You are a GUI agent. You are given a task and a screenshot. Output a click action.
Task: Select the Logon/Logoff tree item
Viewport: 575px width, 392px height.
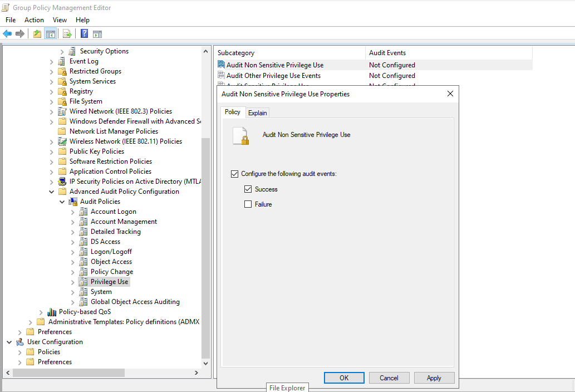(111, 252)
